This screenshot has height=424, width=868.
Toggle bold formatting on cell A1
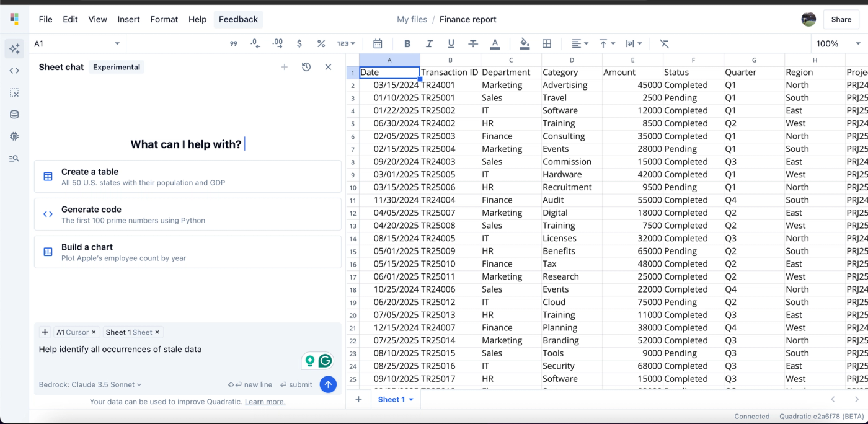pyautogui.click(x=407, y=43)
